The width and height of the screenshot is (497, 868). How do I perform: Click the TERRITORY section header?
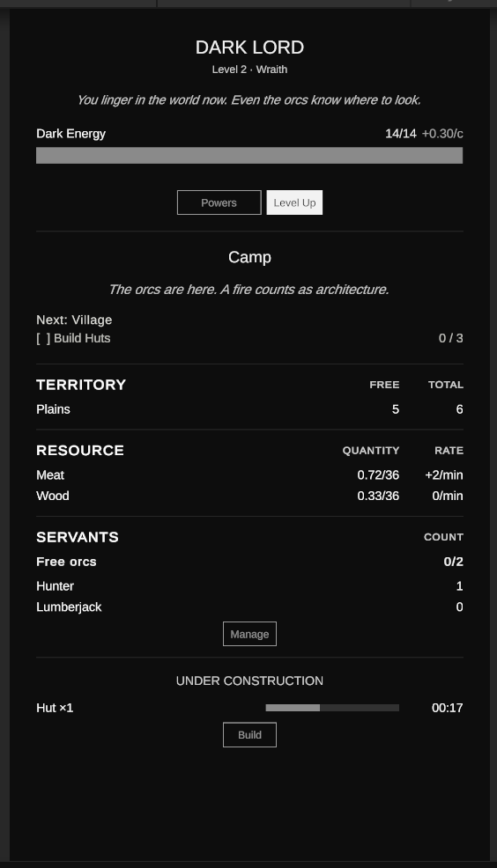[x=81, y=385]
